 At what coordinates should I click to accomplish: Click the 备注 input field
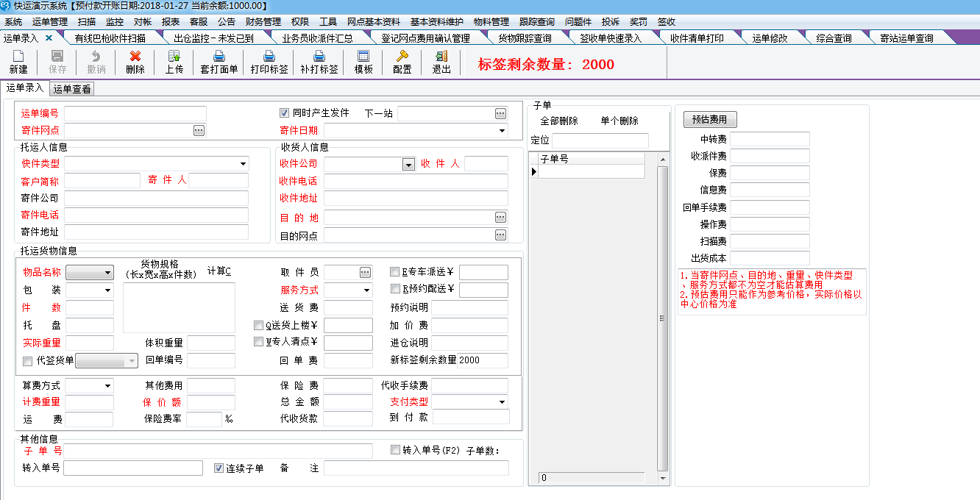coord(416,468)
